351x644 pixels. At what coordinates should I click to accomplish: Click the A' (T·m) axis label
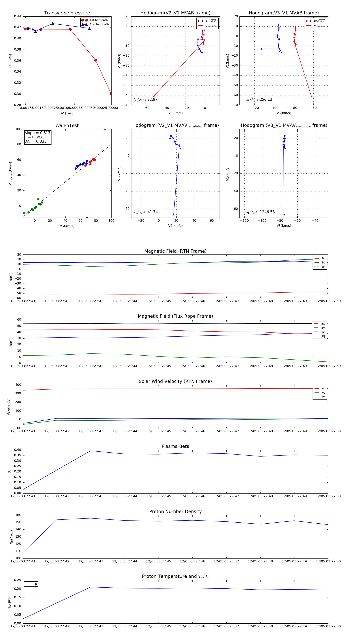67,113
